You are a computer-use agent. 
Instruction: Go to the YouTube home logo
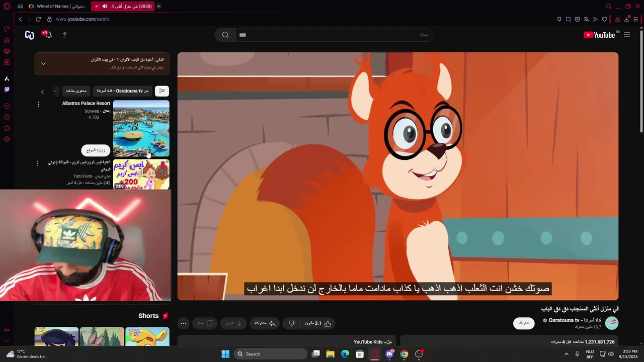(599, 35)
